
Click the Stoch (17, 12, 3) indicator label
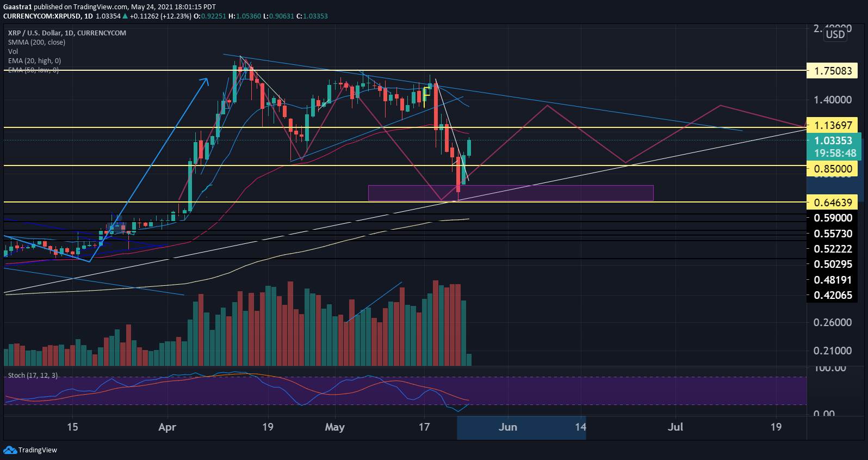coord(33,376)
